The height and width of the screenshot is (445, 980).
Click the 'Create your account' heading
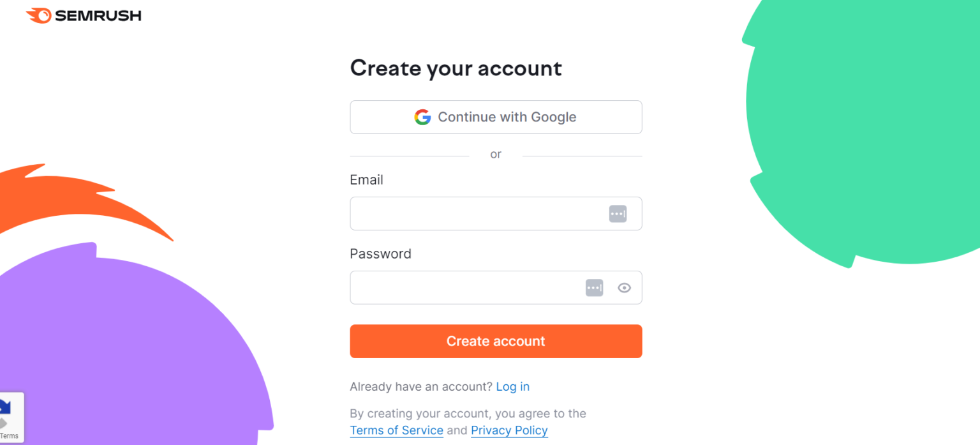(x=456, y=68)
